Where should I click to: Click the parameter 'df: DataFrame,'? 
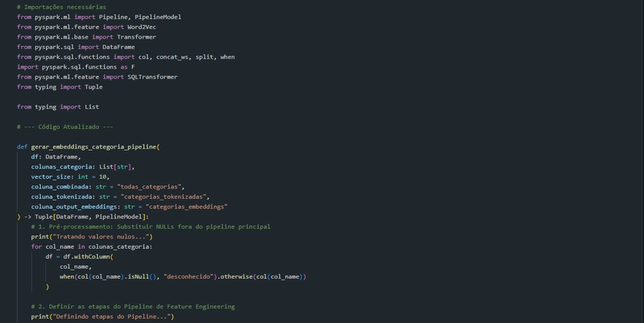[x=56, y=157]
